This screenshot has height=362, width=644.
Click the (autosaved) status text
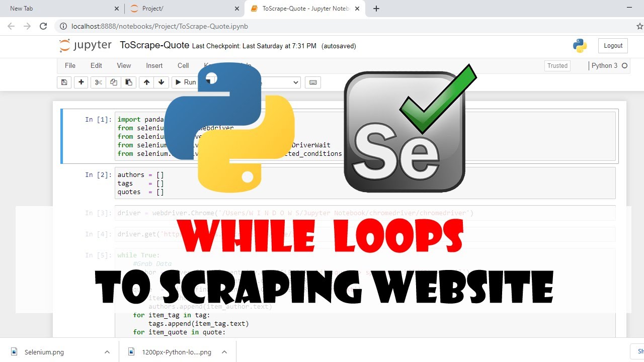pos(339,46)
